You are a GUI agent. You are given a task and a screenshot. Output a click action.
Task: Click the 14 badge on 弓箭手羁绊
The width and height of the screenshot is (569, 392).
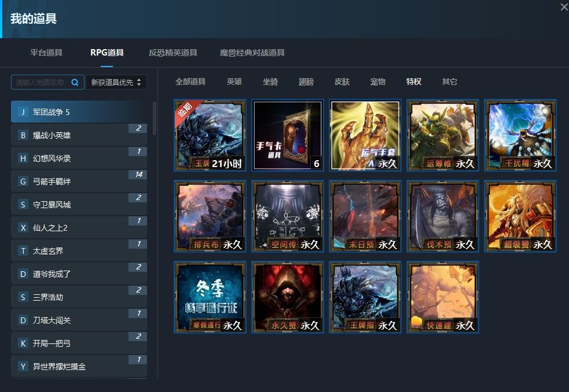point(138,175)
